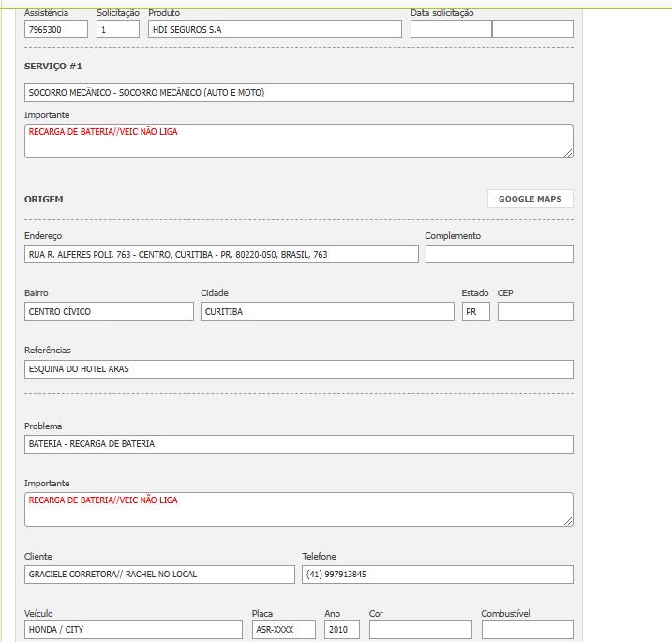Select the Placa field with ASR-XXXX
This screenshot has height=642, width=672.
283,630
